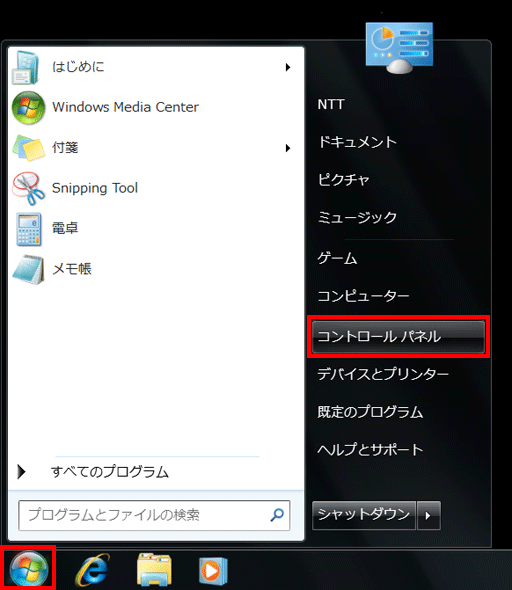
Task: Open ミュージック music link
Action: (357, 217)
